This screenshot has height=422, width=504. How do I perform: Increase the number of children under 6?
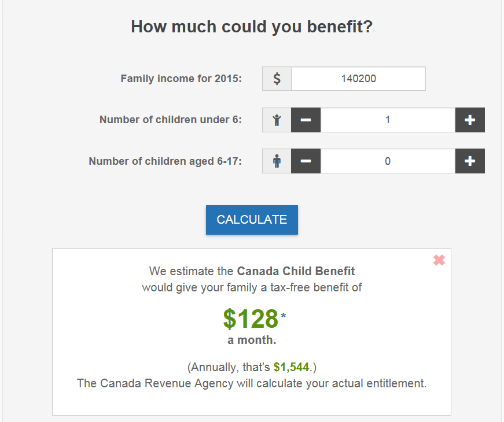click(x=470, y=120)
